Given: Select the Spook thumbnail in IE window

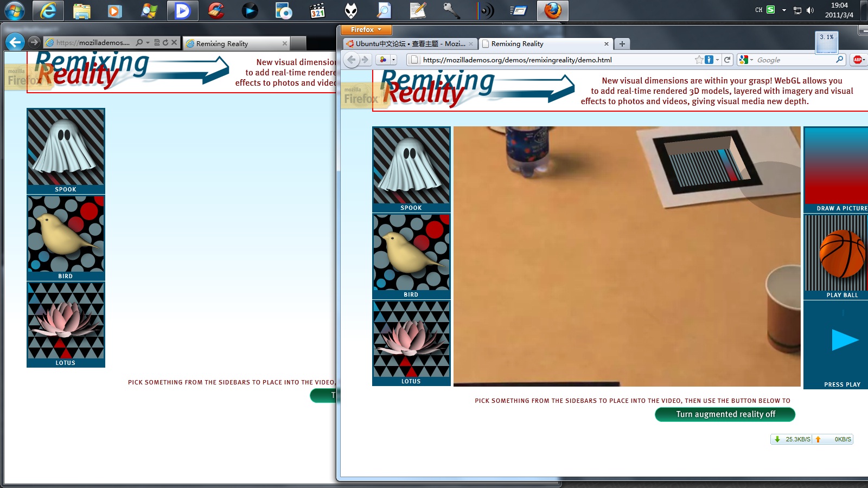Looking at the screenshot, I should [66, 151].
